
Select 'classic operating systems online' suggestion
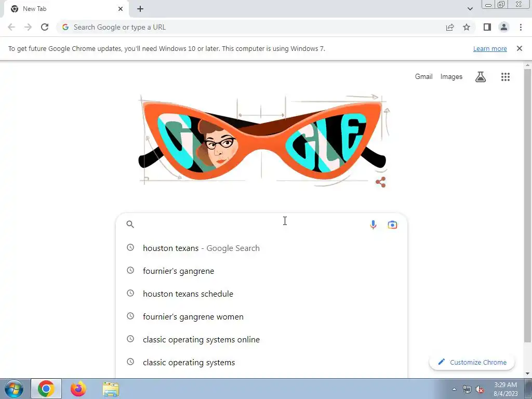click(x=261, y=339)
